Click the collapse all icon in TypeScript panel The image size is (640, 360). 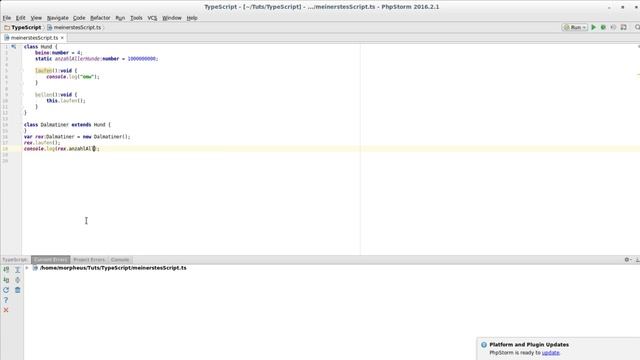tap(18, 280)
